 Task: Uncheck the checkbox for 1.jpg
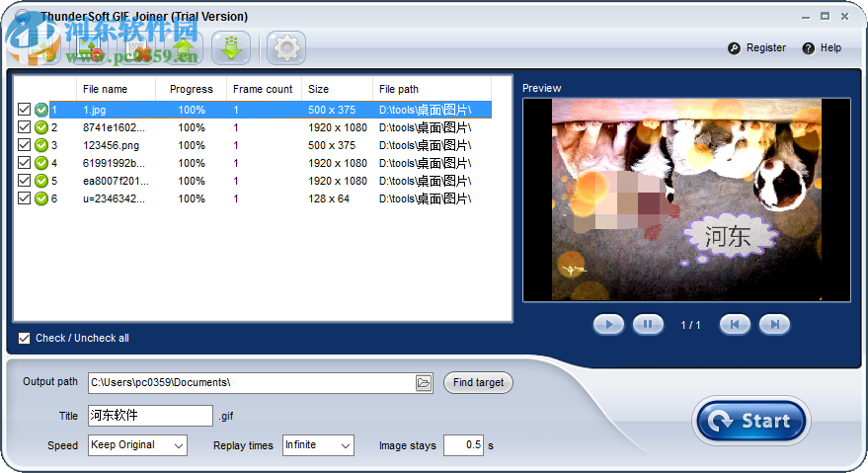click(24, 110)
